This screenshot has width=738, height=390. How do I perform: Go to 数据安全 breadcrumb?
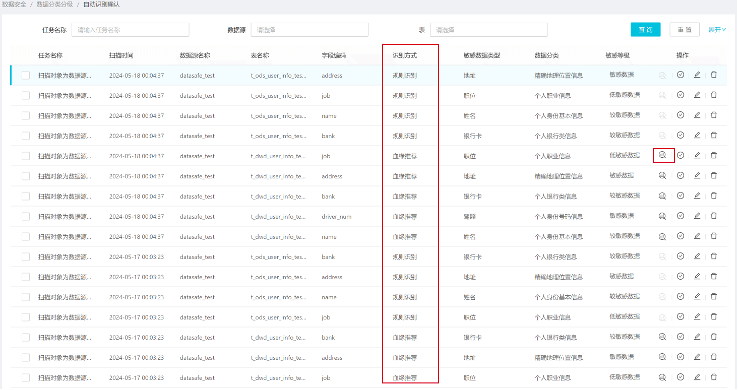[13, 4]
